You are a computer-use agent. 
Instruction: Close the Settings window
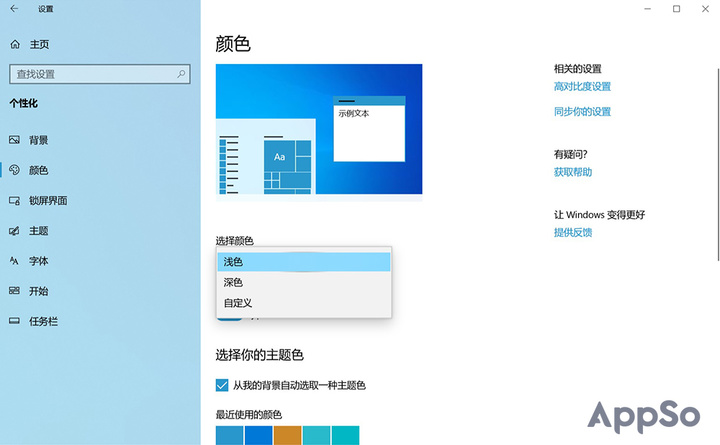pos(705,9)
